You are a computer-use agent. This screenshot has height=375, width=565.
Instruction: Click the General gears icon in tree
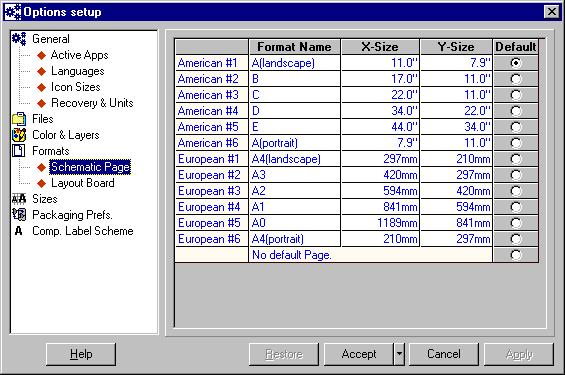pos(19,39)
